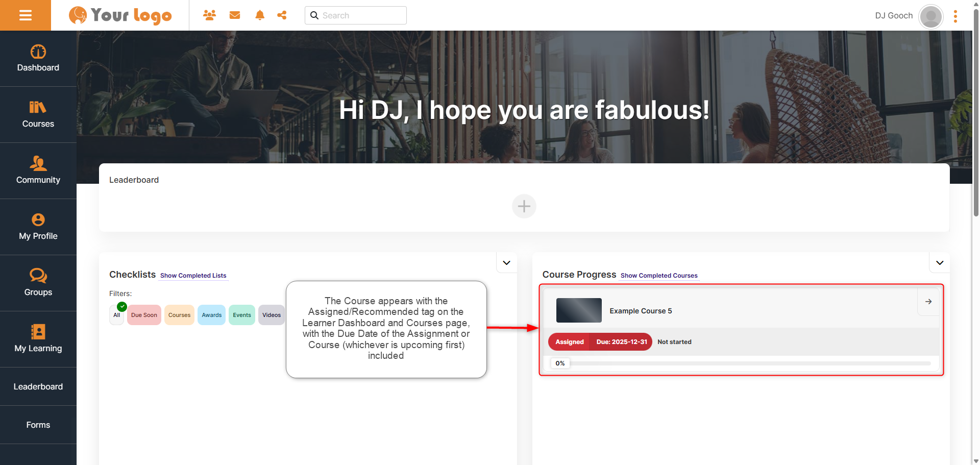Open notifications bell icon

pos(260,15)
